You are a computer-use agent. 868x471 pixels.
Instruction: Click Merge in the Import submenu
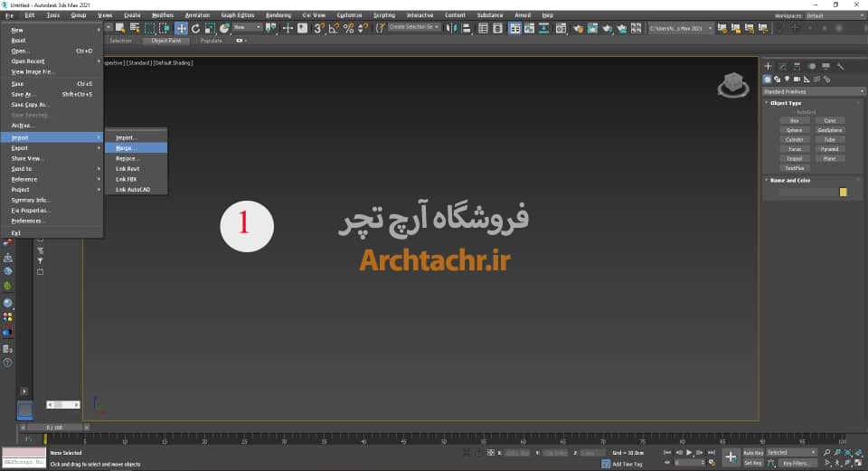pos(136,147)
